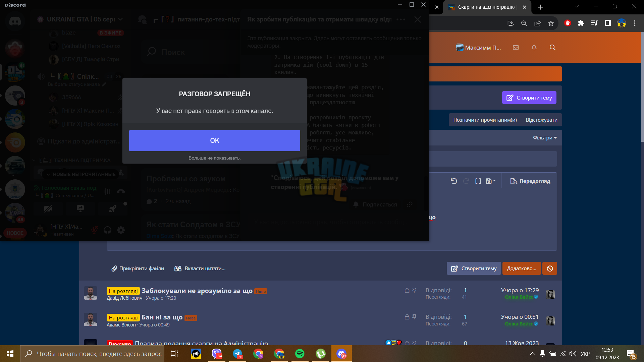The width and height of the screenshot is (644, 362).
Task: Click "Позначити прочитаним(и)" on the forum
Action: (485, 120)
